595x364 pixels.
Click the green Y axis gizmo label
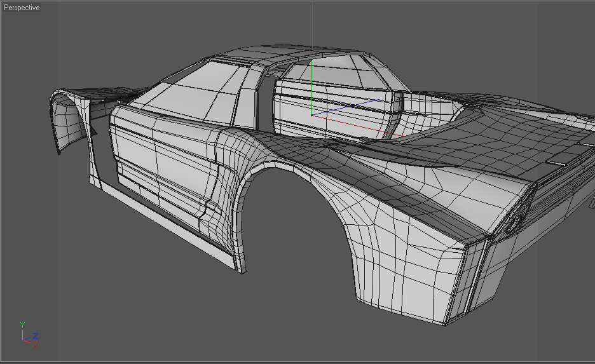click(22, 325)
